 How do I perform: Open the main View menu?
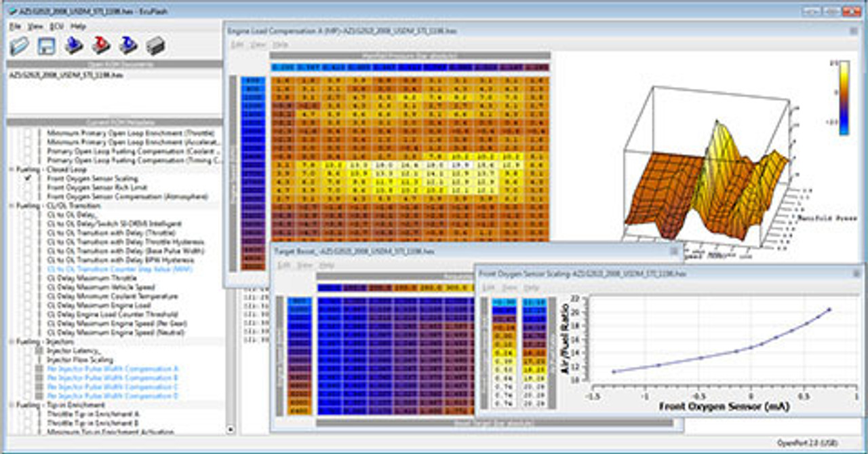pyautogui.click(x=35, y=26)
